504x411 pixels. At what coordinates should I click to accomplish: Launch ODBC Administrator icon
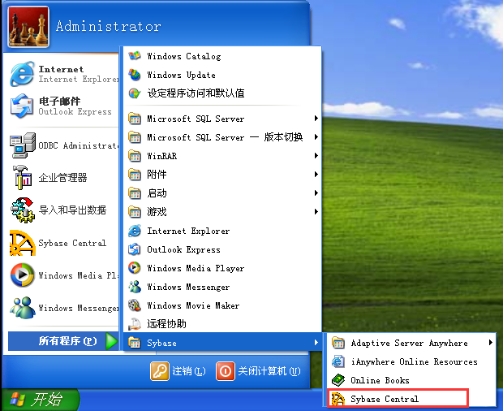22,145
